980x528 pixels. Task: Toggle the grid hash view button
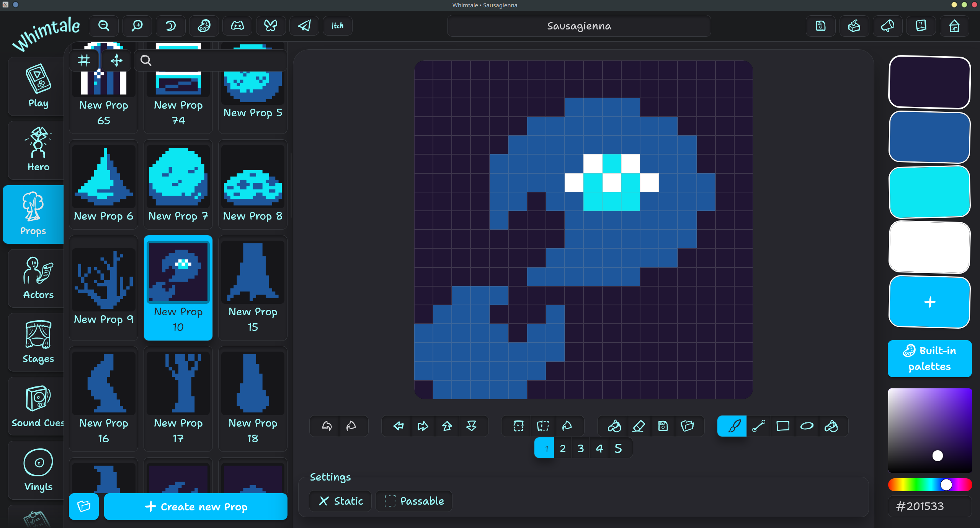(84, 60)
